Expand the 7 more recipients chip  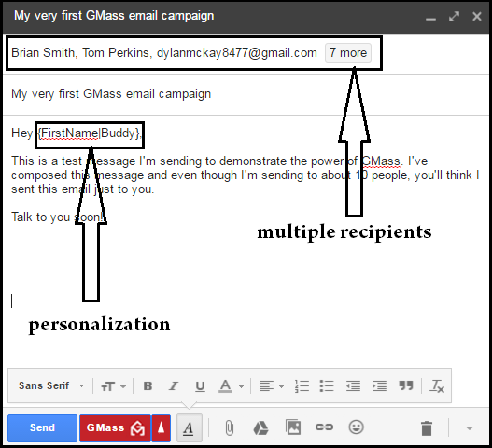[348, 52]
